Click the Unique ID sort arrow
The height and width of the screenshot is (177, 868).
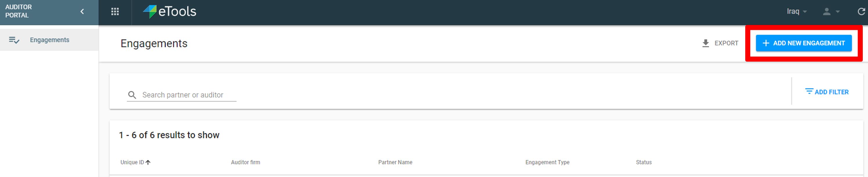click(148, 162)
